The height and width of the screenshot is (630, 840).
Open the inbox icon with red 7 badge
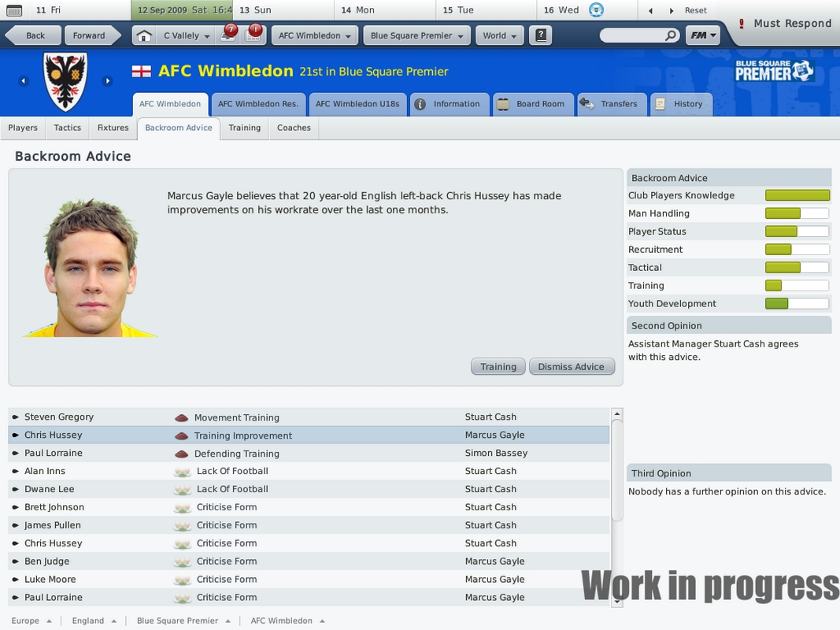(229, 35)
